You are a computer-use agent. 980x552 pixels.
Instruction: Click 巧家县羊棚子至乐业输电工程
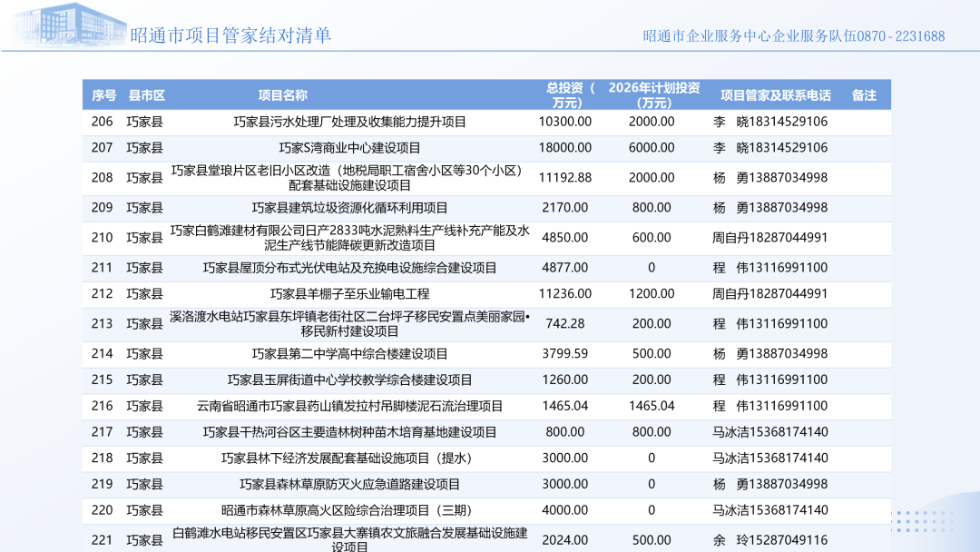349,294
